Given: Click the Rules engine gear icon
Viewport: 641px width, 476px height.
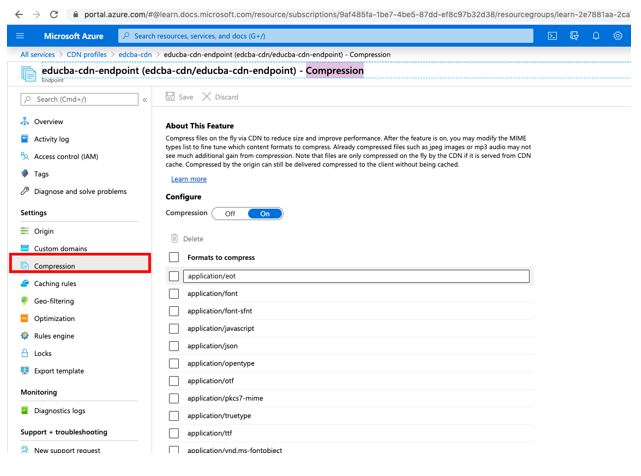Looking at the screenshot, I should [x=25, y=336].
